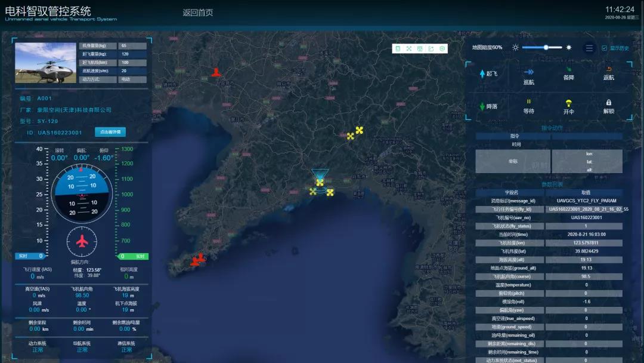Click the 降落 landing arrow icon
This screenshot has width=644, height=363.
[x=482, y=106]
